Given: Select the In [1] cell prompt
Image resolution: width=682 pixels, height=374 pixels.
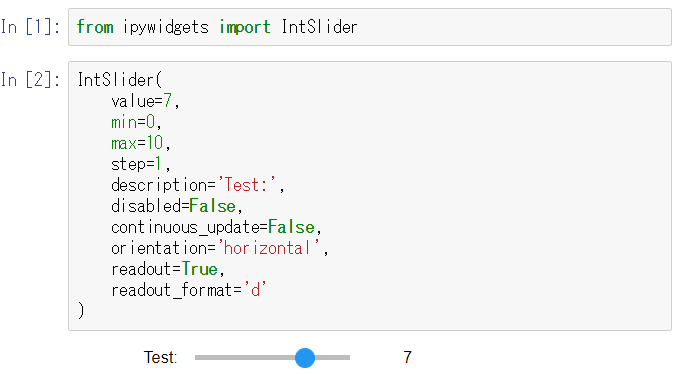Looking at the screenshot, I should coord(30,27).
